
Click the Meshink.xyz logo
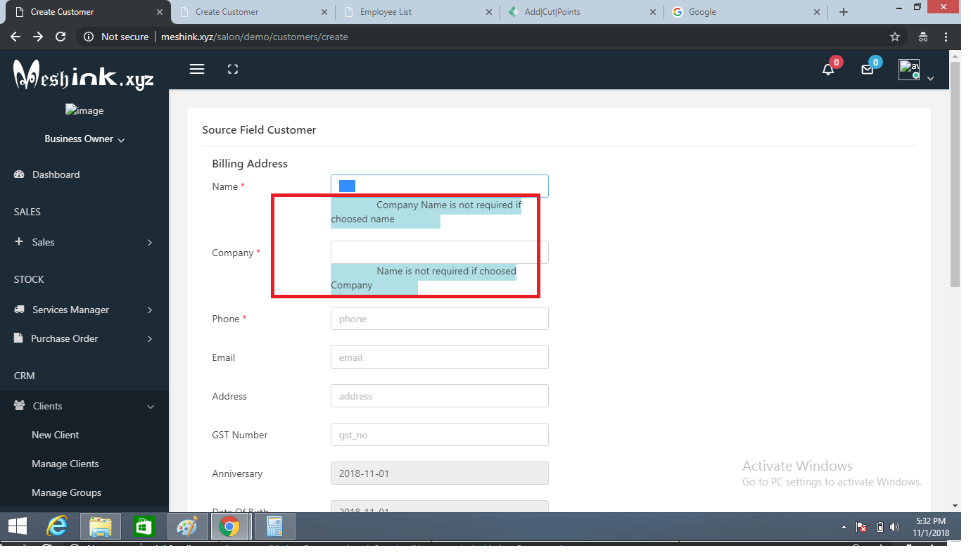click(x=84, y=75)
